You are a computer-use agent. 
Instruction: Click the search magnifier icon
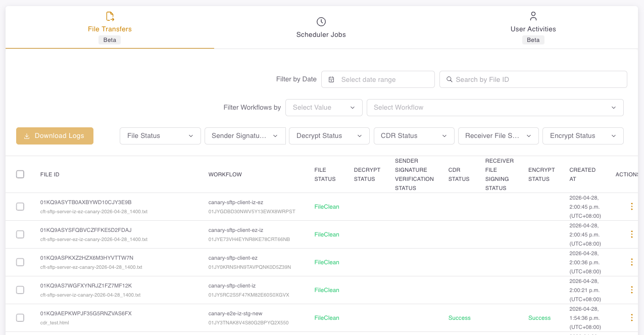pos(449,79)
